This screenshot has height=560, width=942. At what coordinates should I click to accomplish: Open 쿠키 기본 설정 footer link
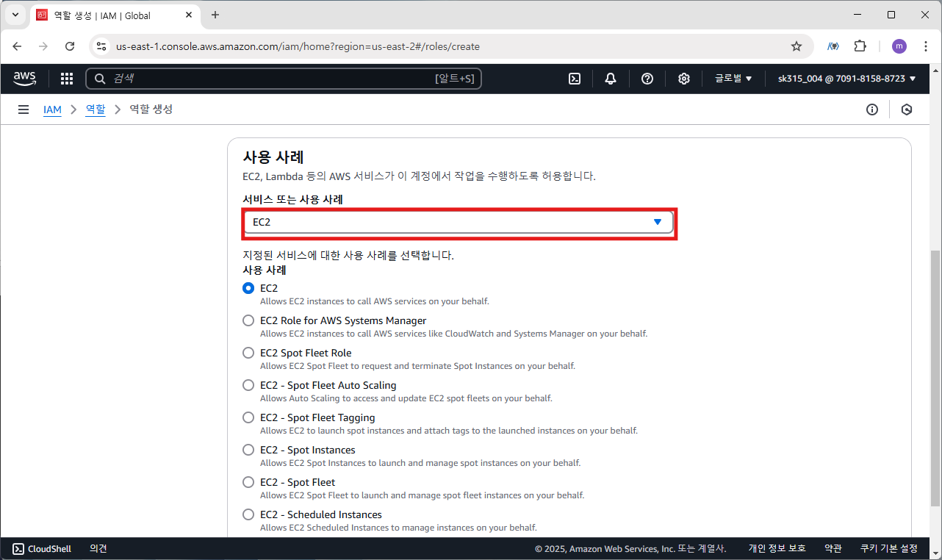click(x=889, y=548)
